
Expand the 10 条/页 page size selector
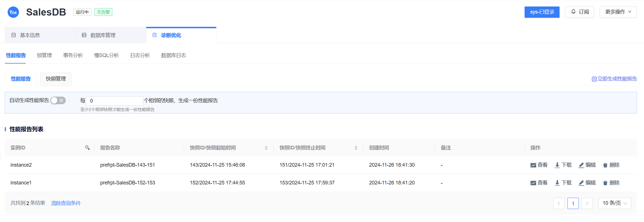coord(614,203)
